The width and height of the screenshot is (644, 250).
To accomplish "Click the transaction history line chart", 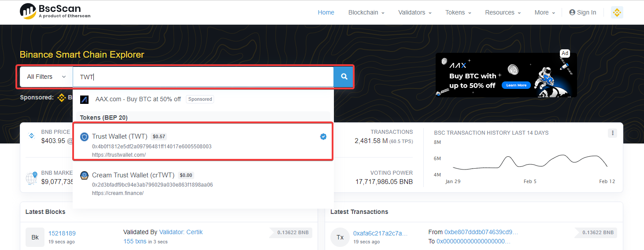I will point(530,162).
